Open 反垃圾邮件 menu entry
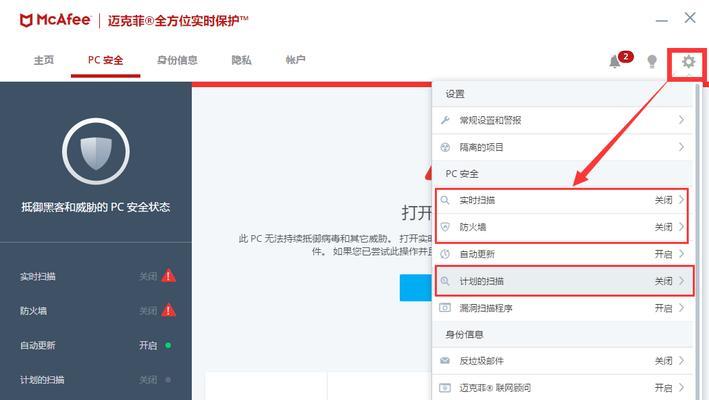This screenshot has width=709, height=400. (562, 361)
